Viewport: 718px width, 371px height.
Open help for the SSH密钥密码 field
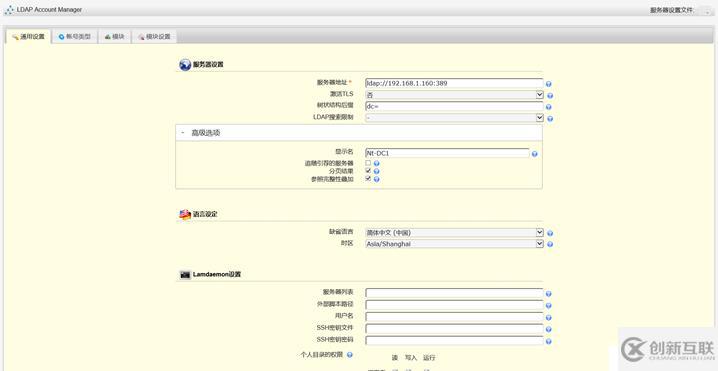[x=549, y=341]
